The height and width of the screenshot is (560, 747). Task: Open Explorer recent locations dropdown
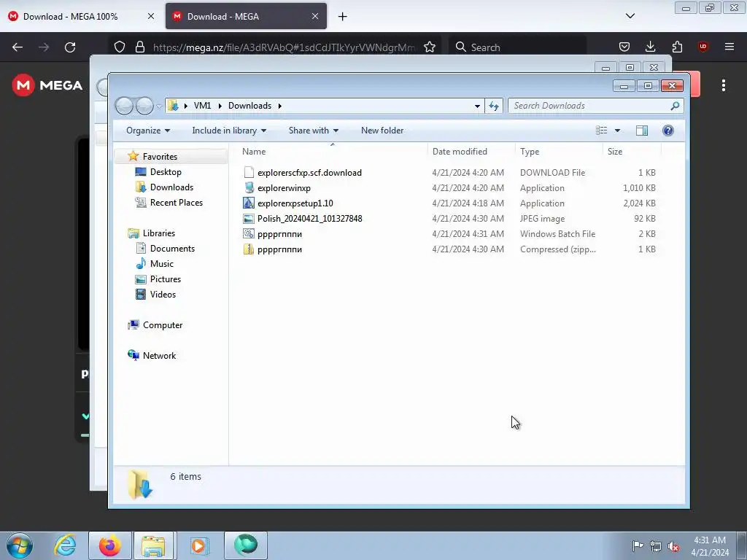coord(160,106)
